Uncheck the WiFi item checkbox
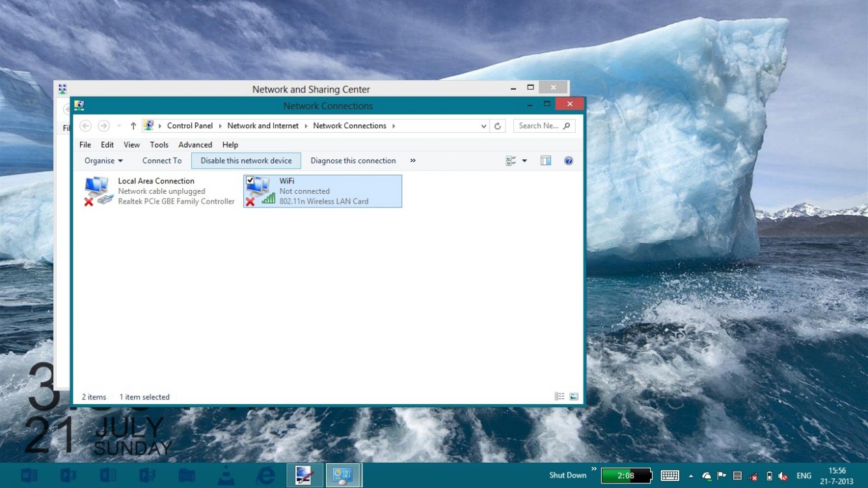This screenshot has width=868, height=488. point(251,180)
